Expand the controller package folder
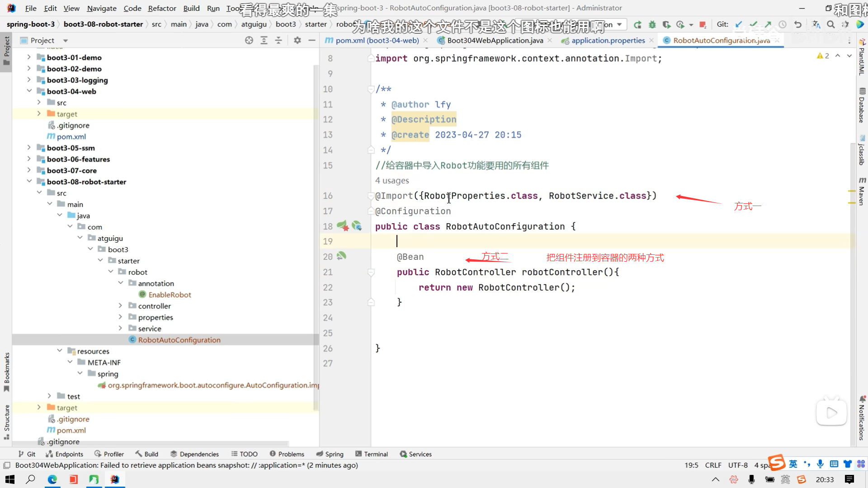Viewport: 868px width, 488px height. [120, 306]
